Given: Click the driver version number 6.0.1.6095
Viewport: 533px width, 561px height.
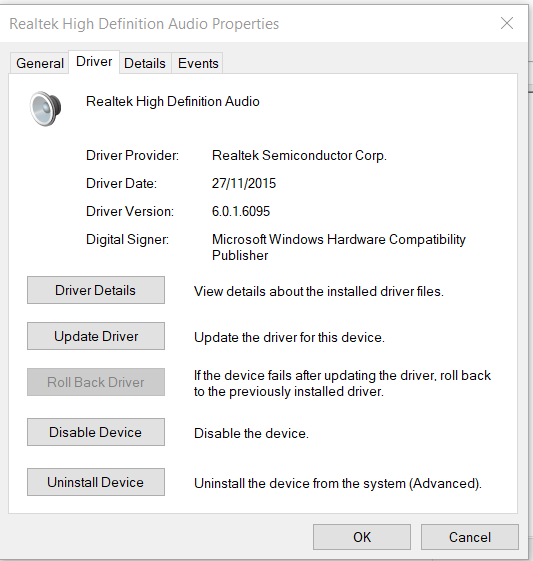Looking at the screenshot, I should coord(241,211).
